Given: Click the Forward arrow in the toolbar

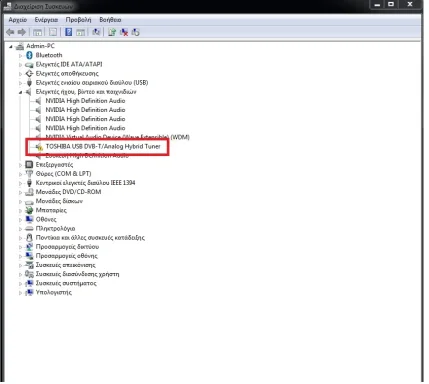Looking at the screenshot, I should coord(22,32).
